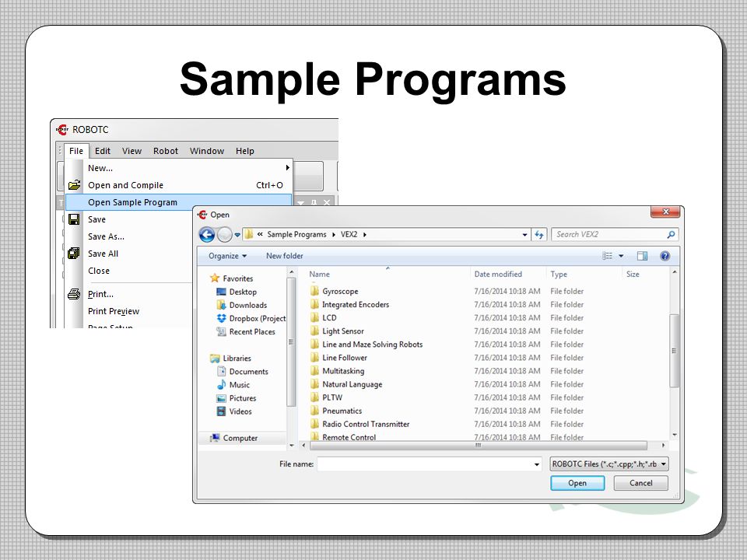The height and width of the screenshot is (560, 747).
Task: Select Documents library
Action: point(243,372)
